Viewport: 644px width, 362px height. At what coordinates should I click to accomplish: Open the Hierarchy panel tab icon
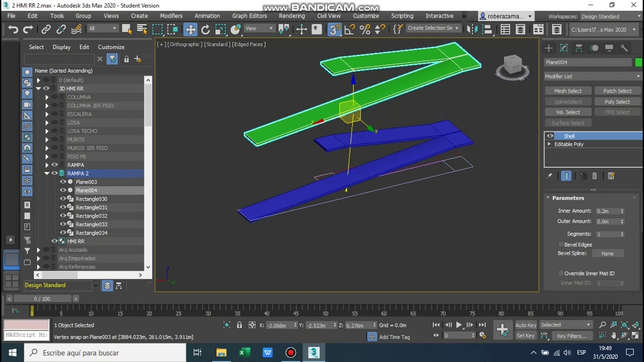coord(579,48)
